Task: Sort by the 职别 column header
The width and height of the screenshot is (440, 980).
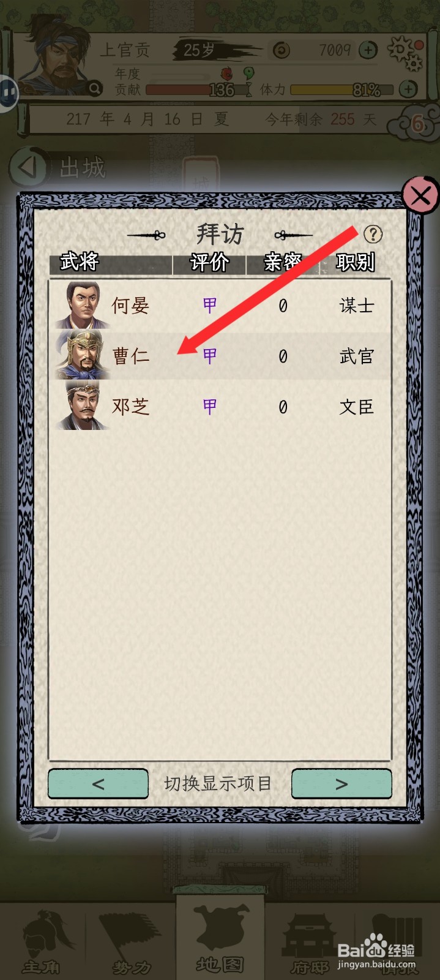Action: [x=355, y=262]
